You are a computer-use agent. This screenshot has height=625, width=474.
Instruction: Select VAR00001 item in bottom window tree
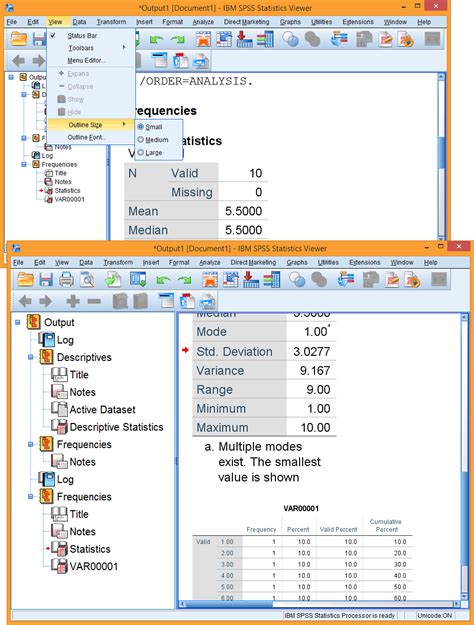tap(94, 566)
